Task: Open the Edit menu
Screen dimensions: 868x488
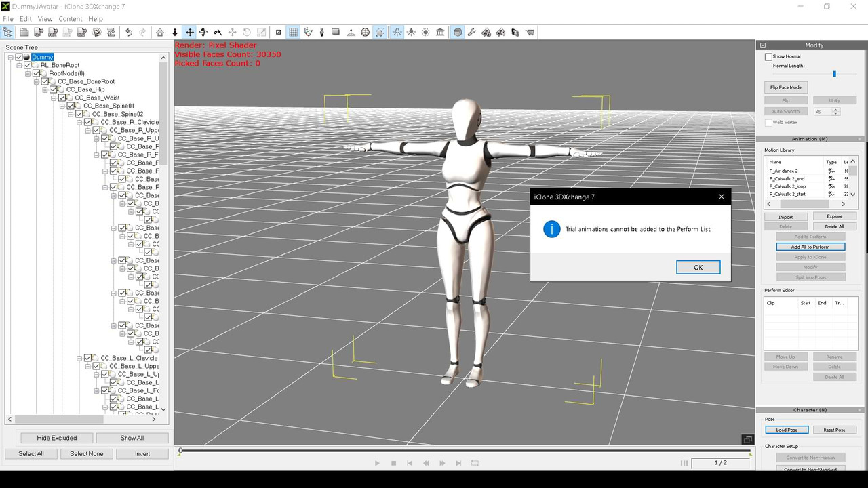Action: click(x=26, y=19)
